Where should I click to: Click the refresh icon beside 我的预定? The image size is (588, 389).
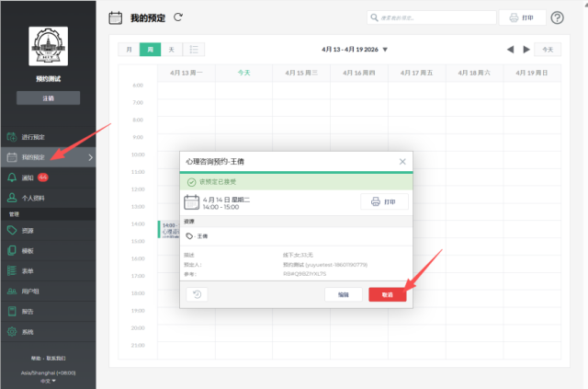178,17
